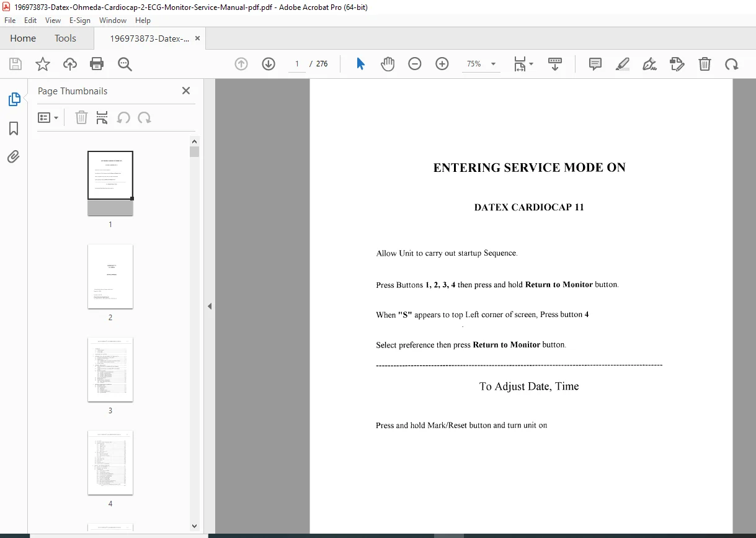Open the View menu

(x=53, y=20)
